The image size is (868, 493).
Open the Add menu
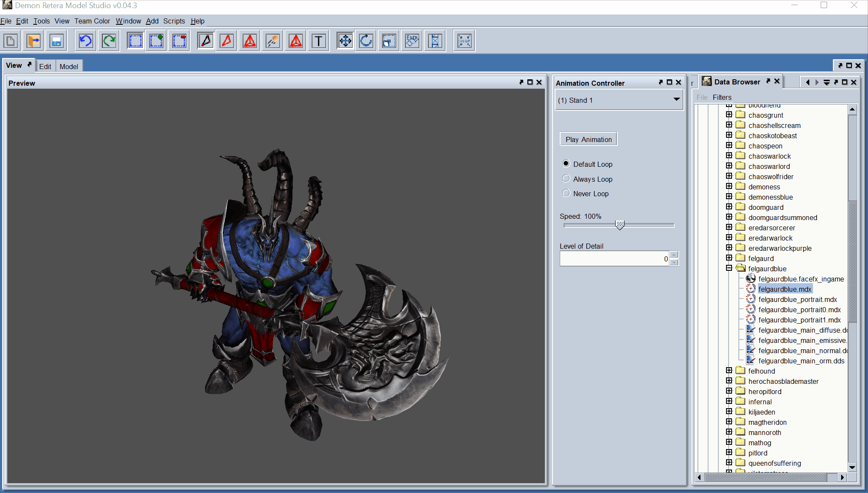tap(152, 21)
